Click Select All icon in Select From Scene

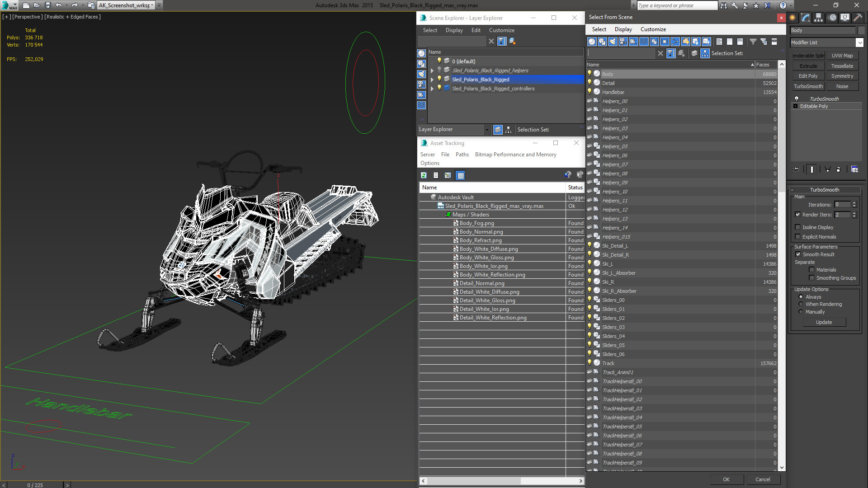coord(719,42)
